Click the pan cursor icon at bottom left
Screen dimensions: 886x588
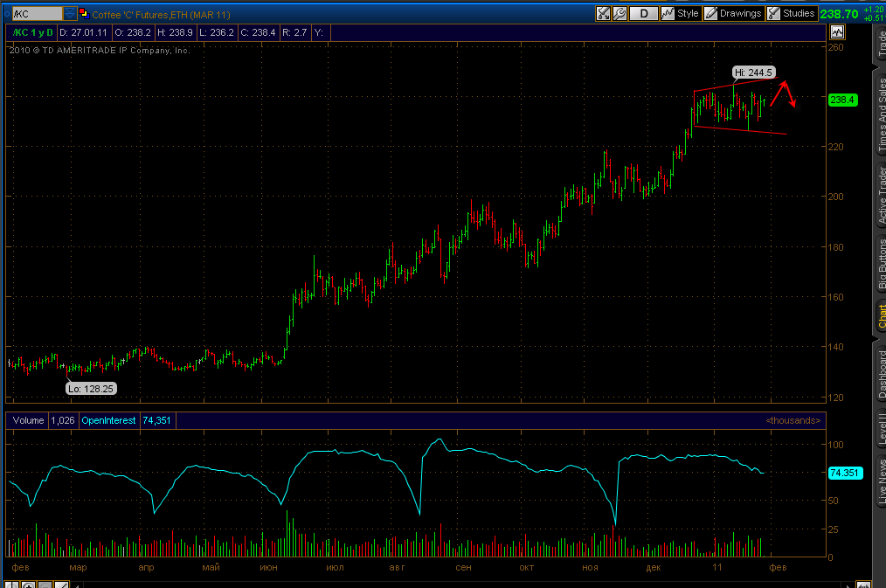pyautogui.click(x=12, y=585)
